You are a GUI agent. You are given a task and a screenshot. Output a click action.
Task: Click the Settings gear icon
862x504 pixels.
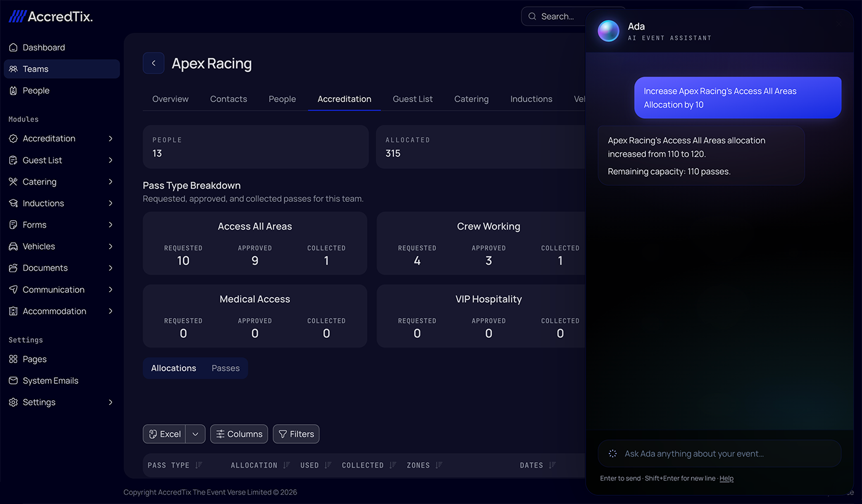coord(14,402)
